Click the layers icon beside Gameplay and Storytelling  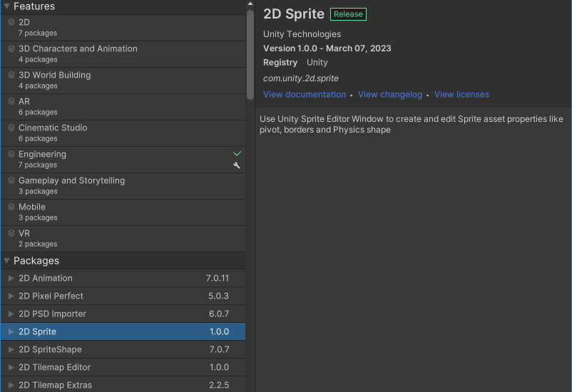click(11, 180)
